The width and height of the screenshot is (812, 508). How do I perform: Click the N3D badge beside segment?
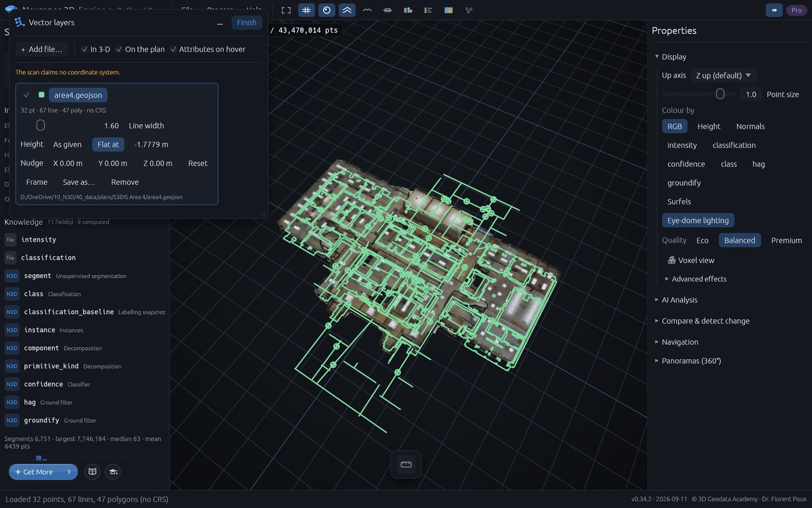[12, 276]
